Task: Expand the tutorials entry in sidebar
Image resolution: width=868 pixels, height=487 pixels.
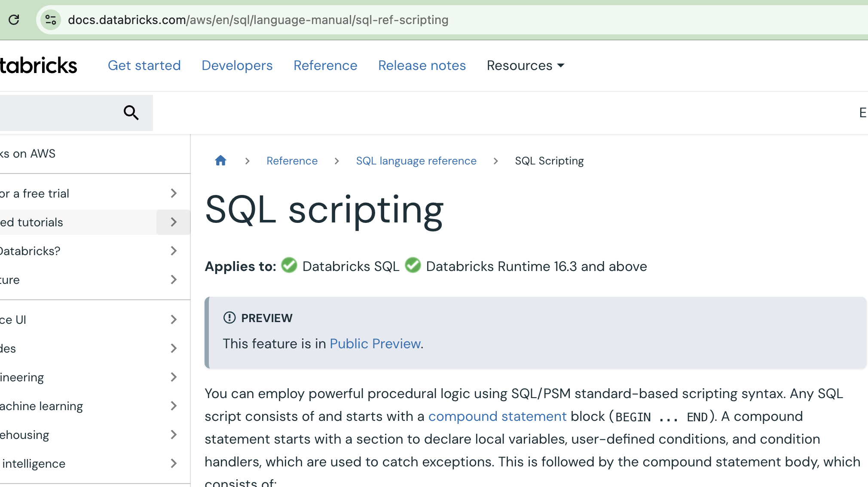Action: point(174,222)
